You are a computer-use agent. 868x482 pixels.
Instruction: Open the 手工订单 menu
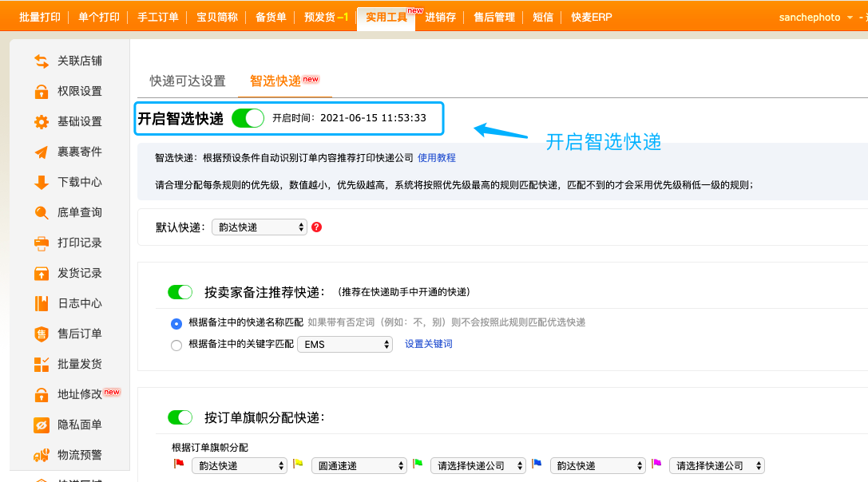coord(158,17)
